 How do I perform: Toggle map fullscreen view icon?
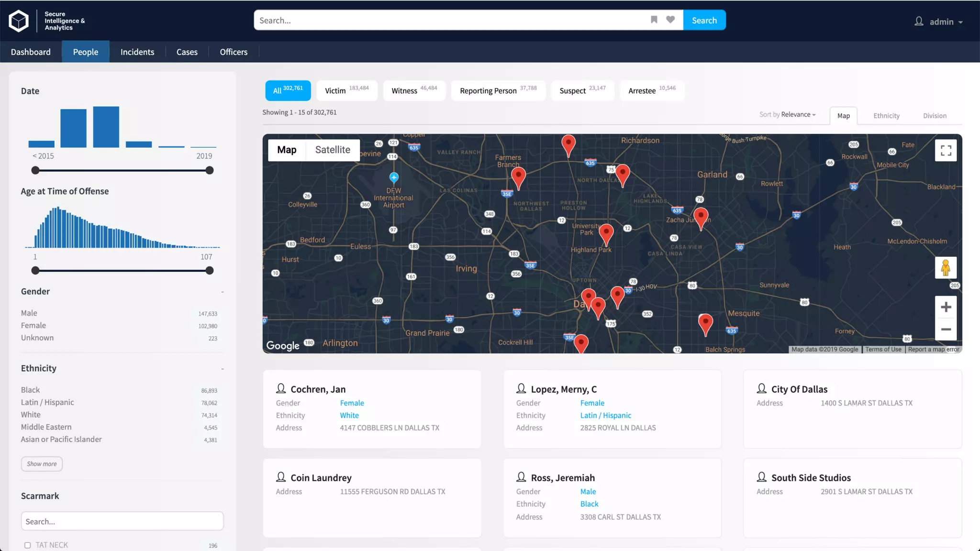(x=946, y=150)
